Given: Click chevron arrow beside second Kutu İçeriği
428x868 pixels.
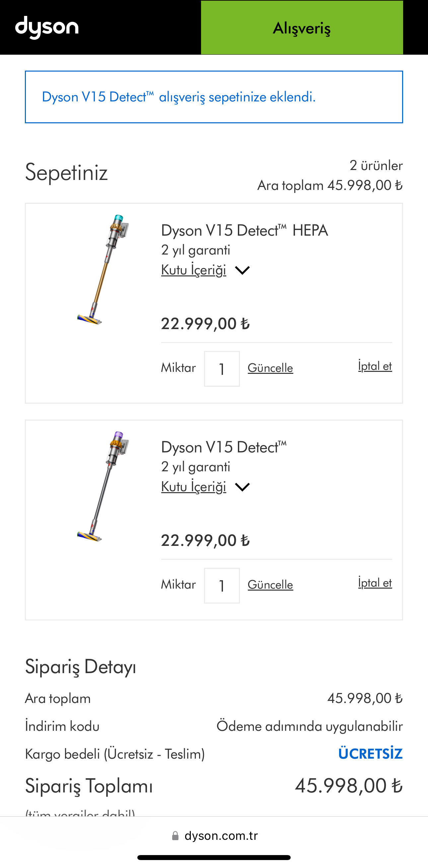Looking at the screenshot, I should (x=242, y=487).
